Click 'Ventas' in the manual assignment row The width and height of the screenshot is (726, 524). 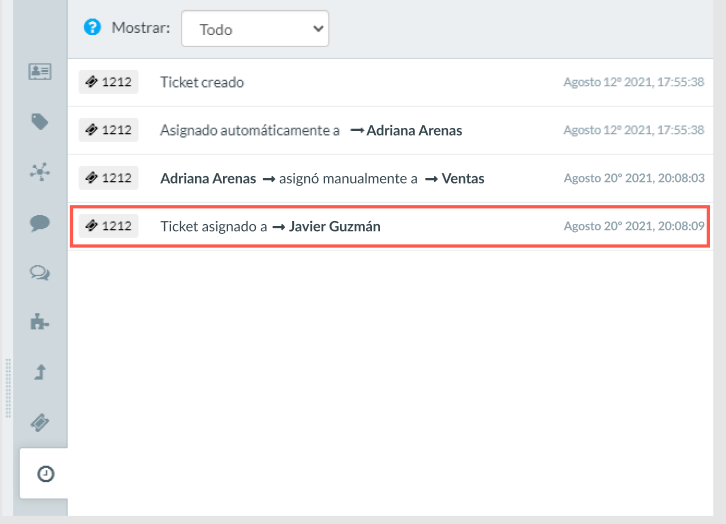pyautogui.click(x=463, y=179)
